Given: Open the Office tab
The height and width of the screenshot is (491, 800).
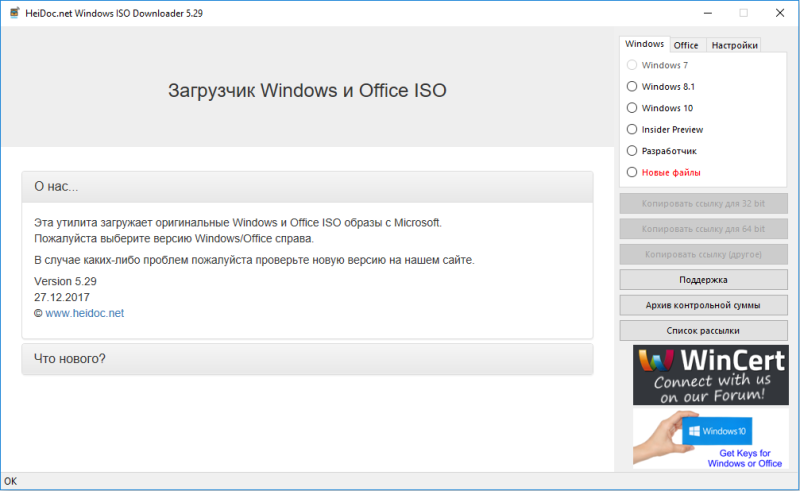Looking at the screenshot, I should pyautogui.click(x=686, y=45).
